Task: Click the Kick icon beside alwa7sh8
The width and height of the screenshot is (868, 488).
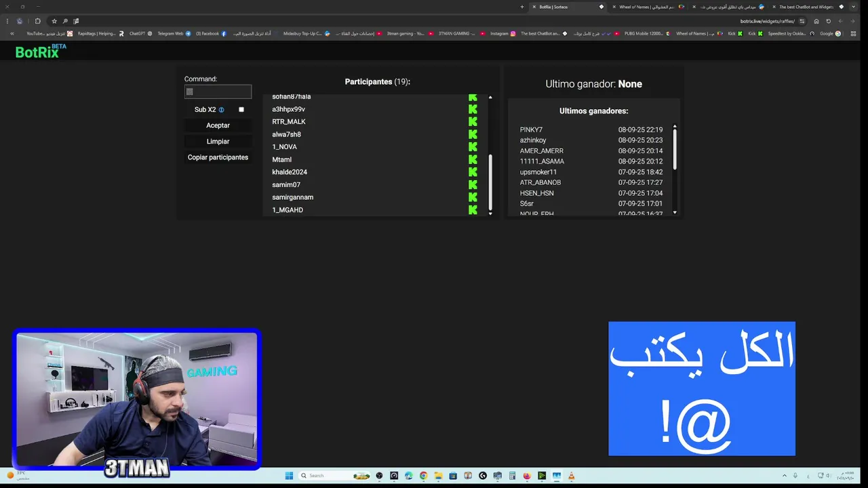Action: (x=473, y=134)
